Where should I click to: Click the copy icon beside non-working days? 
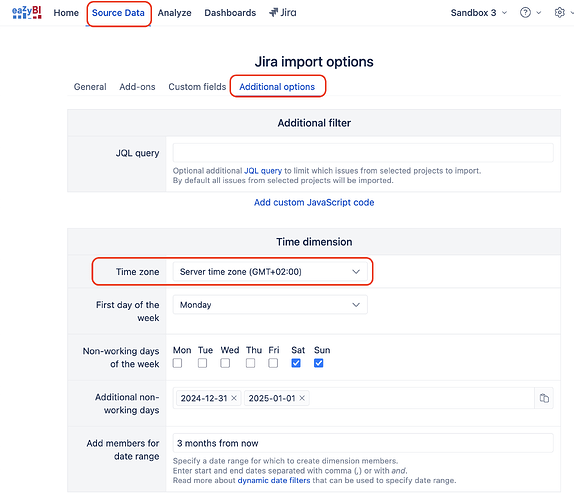pos(544,398)
